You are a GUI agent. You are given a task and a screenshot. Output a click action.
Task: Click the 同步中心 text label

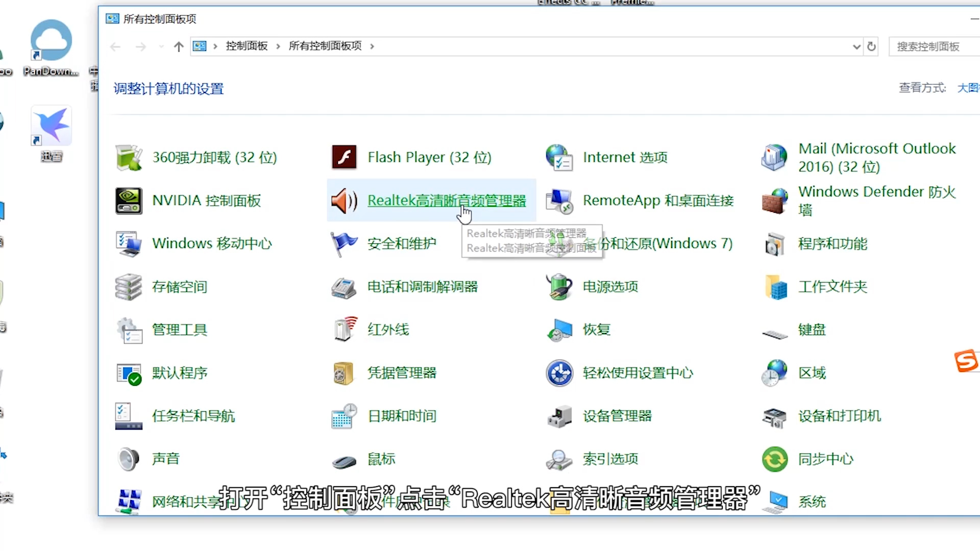[x=826, y=459]
